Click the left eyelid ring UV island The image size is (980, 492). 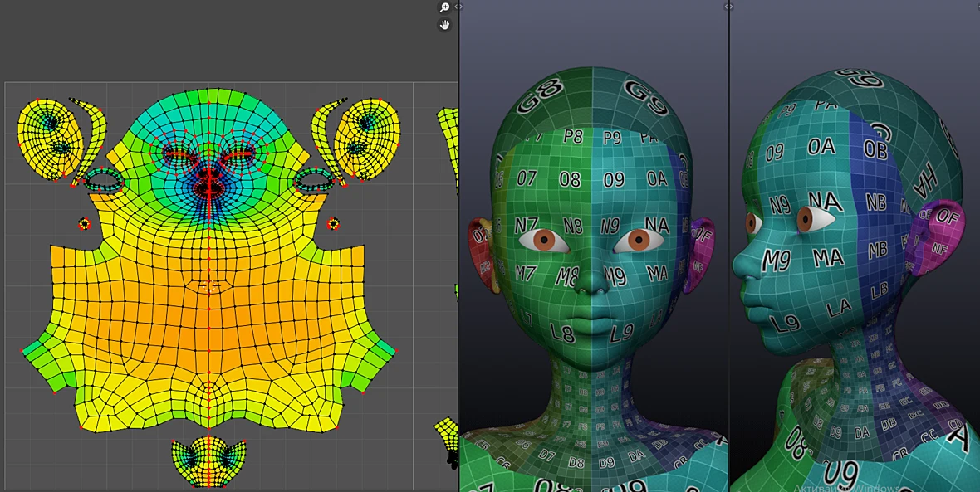105,180
